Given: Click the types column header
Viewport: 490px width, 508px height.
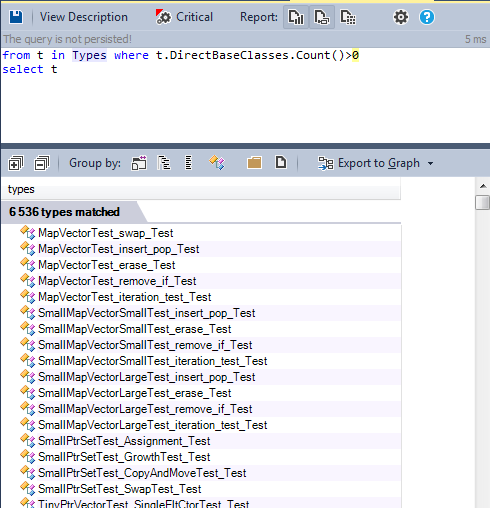Looking at the screenshot, I should (x=201, y=189).
